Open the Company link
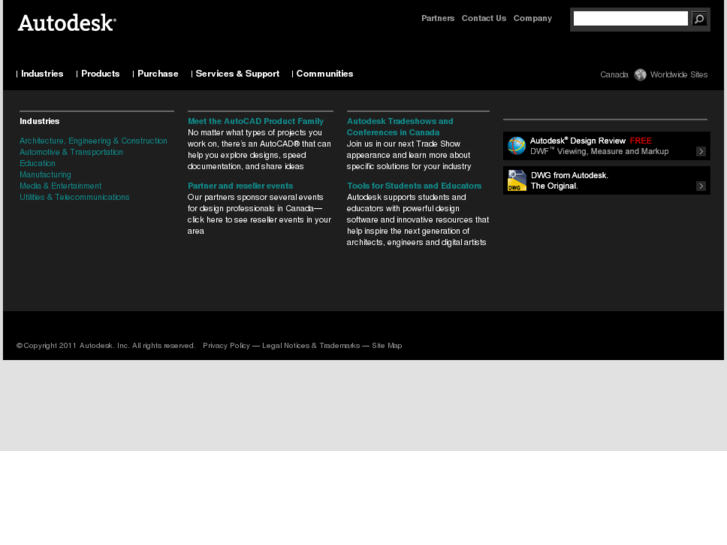 [532, 18]
